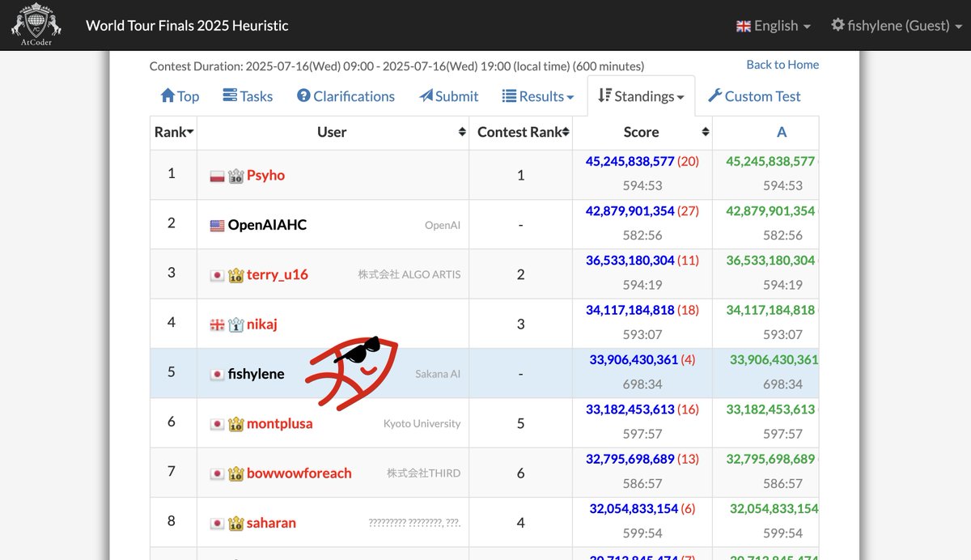971x560 pixels.
Task: Click the house icon in the Top tab
Action: (167, 95)
